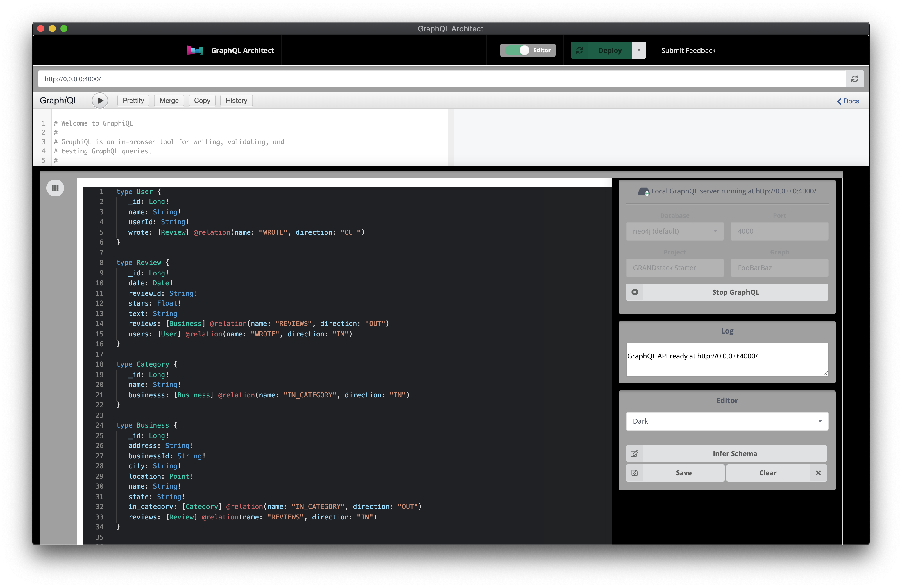Click the Deploy refresh arrows icon
The image size is (902, 588).
tap(579, 50)
